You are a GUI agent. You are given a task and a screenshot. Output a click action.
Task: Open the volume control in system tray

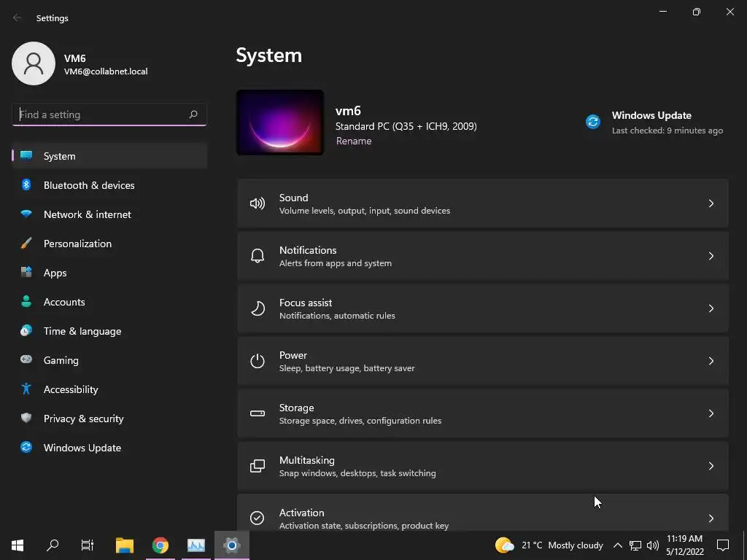tap(653, 545)
